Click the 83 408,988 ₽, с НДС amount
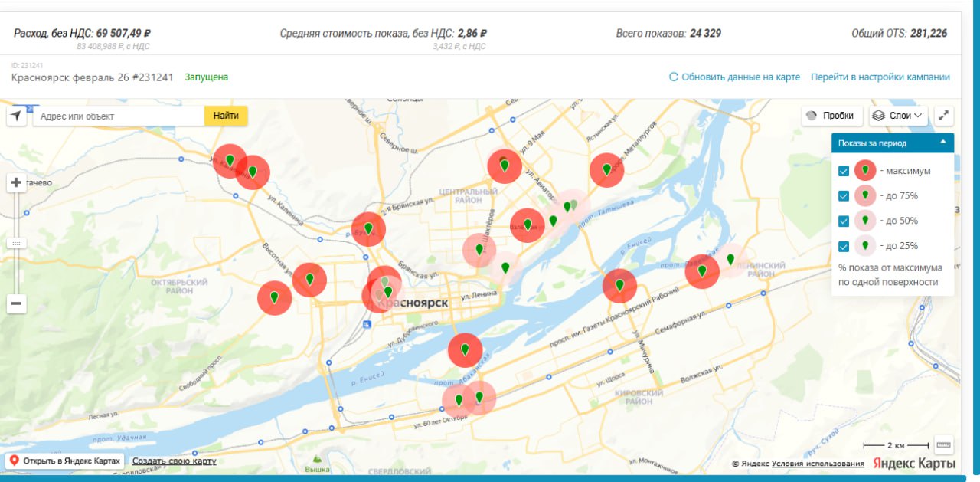Image resolution: width=980 pixels, height=482 pixels. coord(113,47)
